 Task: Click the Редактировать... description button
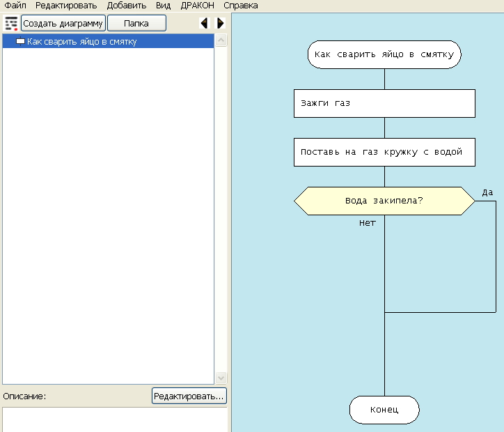[x=189, y=396]
